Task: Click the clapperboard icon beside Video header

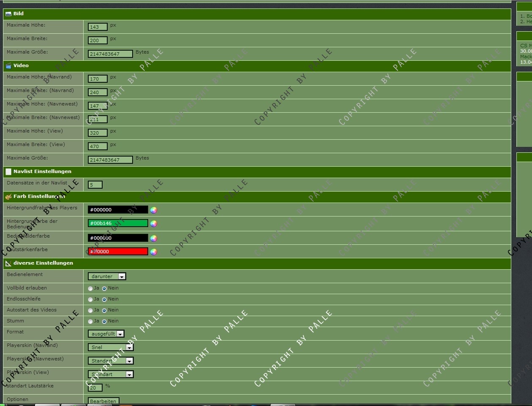Action: (x=8, y=66)
